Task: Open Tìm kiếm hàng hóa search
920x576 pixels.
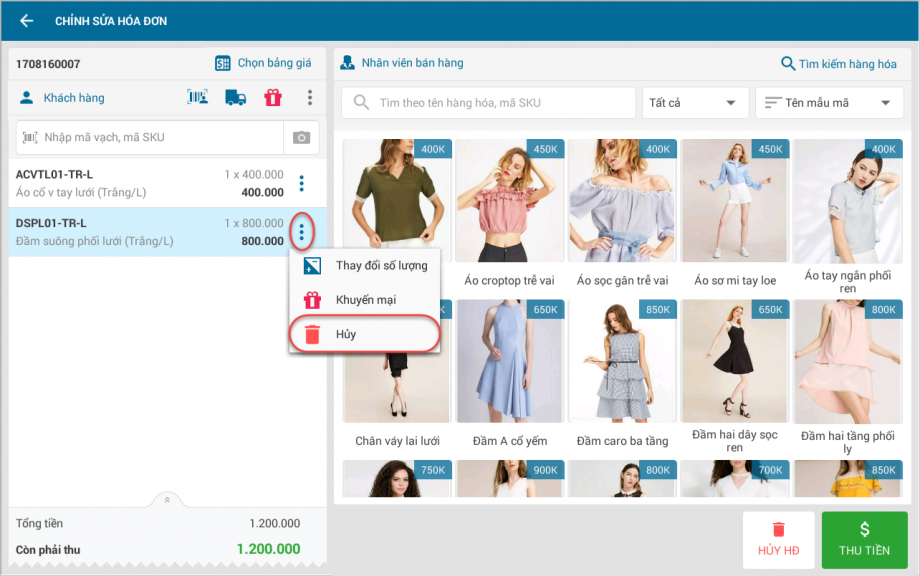Action: [839, 63]
